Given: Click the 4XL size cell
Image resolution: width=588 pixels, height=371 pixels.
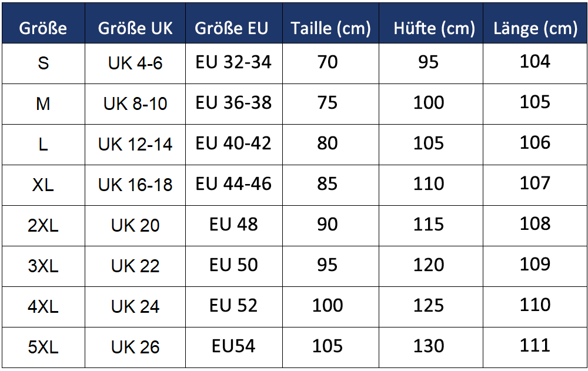Looking at the screenshot, I should coord(43,307).
